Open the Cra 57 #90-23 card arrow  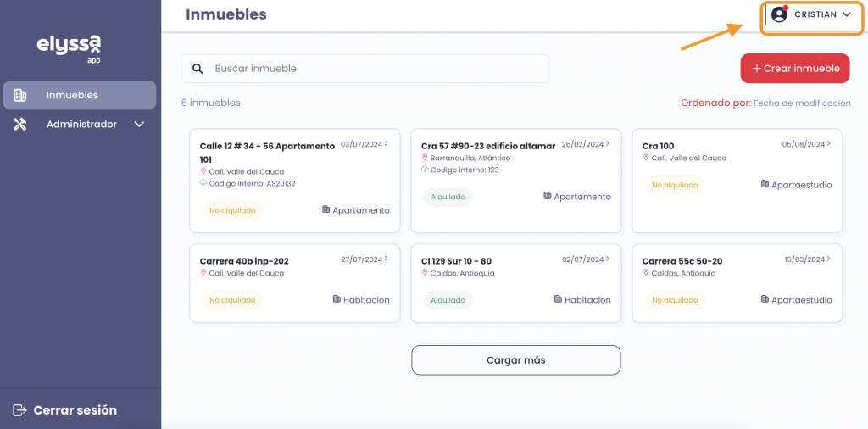608,144
